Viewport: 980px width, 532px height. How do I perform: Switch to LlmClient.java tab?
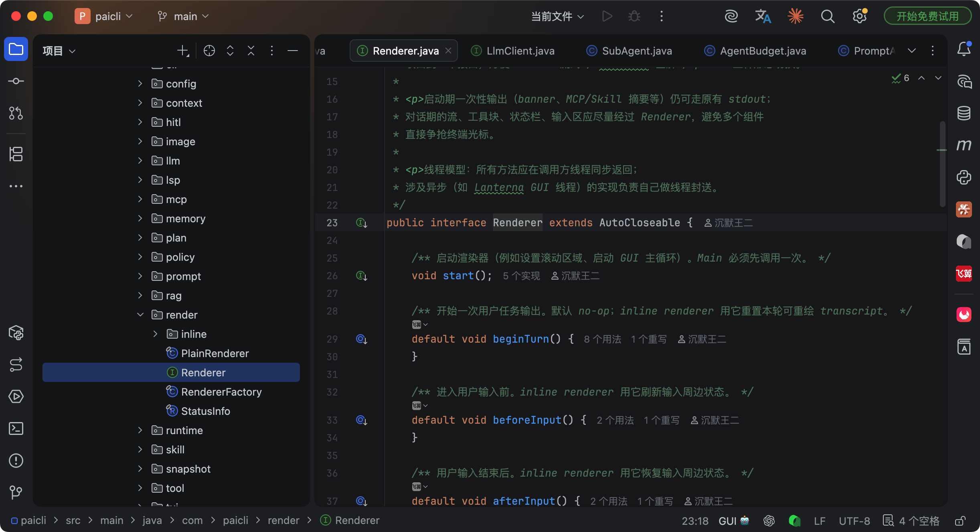(x=513, y=51)
